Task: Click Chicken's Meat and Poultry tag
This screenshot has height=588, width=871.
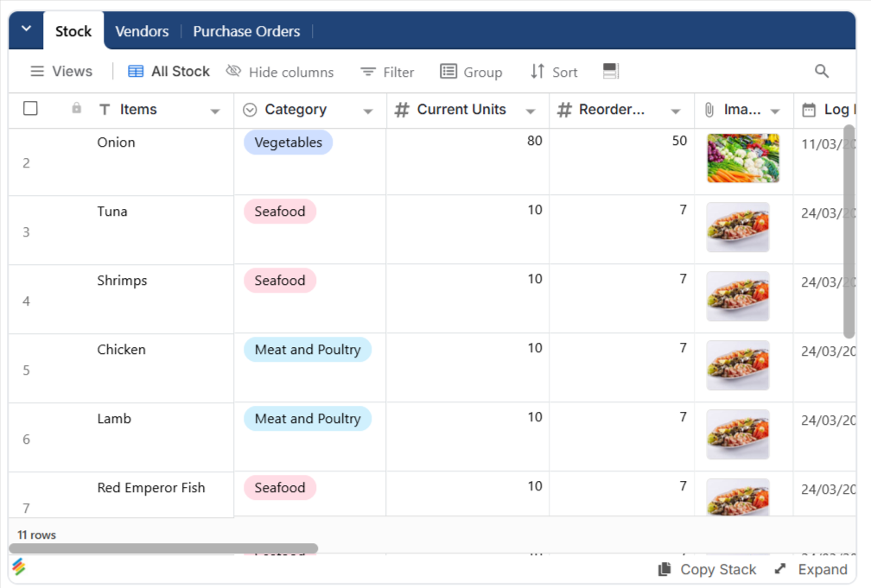Action: coord(308,349)
